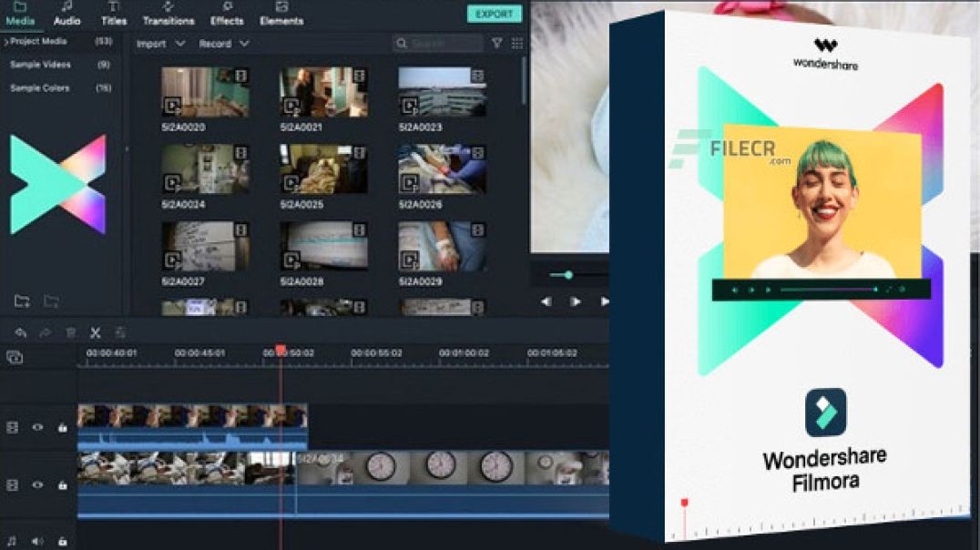Open the Import dropdown menu
Screen dimensions: 980x550
tap(160, 44)
